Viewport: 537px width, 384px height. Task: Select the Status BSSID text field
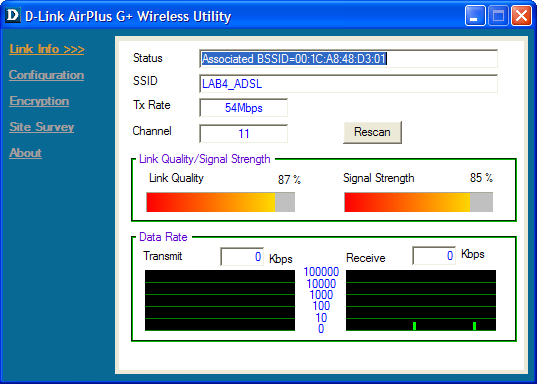348,59
